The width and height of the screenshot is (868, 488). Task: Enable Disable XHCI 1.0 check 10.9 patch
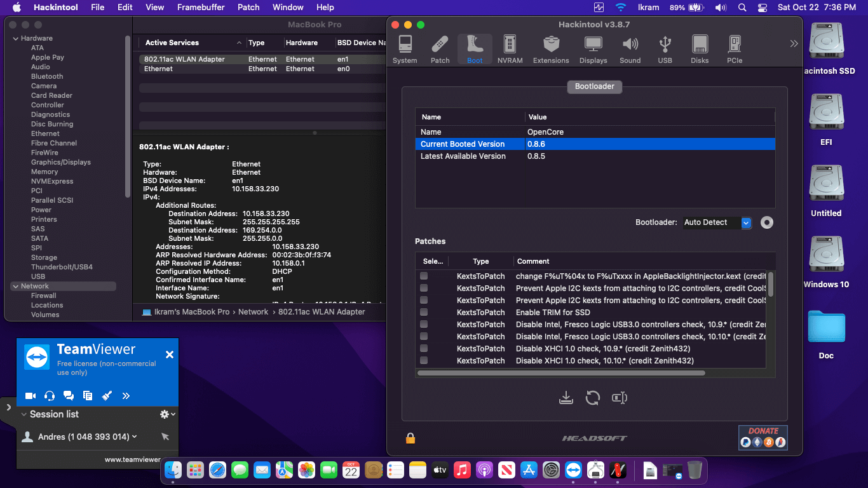[424, 348]
